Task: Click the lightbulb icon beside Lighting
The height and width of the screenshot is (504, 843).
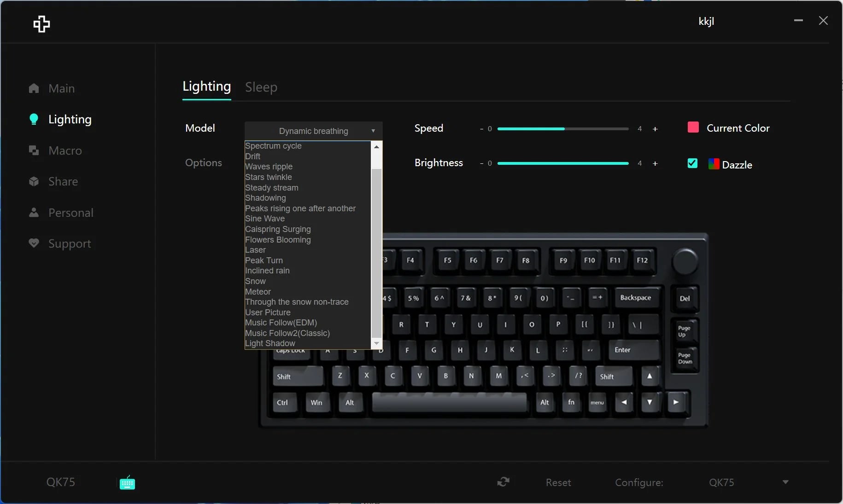Action: pyautogui.click(x=34, y=119)
